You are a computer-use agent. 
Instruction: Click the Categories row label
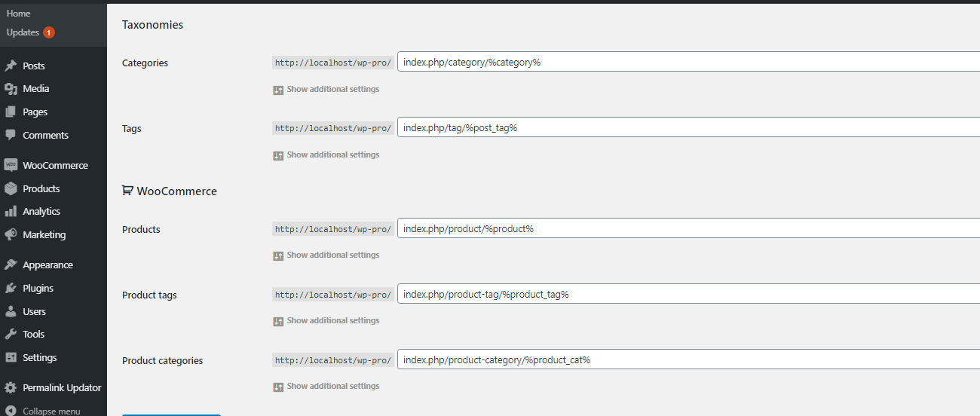pyautogui.click(x=145, y=63)
